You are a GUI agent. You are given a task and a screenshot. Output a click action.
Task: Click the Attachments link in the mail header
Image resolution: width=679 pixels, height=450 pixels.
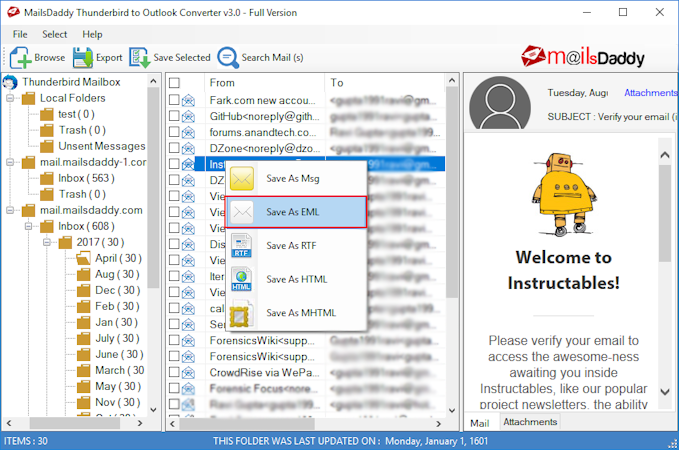(650, 93)
